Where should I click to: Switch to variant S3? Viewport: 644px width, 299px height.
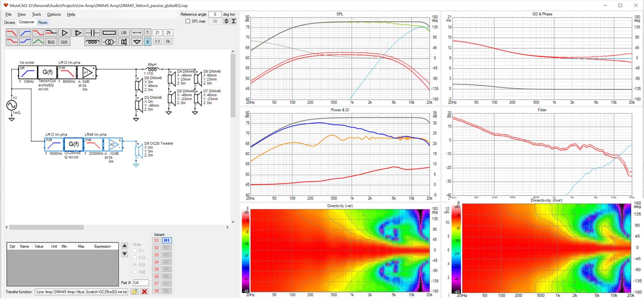pyautogui.click(x=157, y=255)
